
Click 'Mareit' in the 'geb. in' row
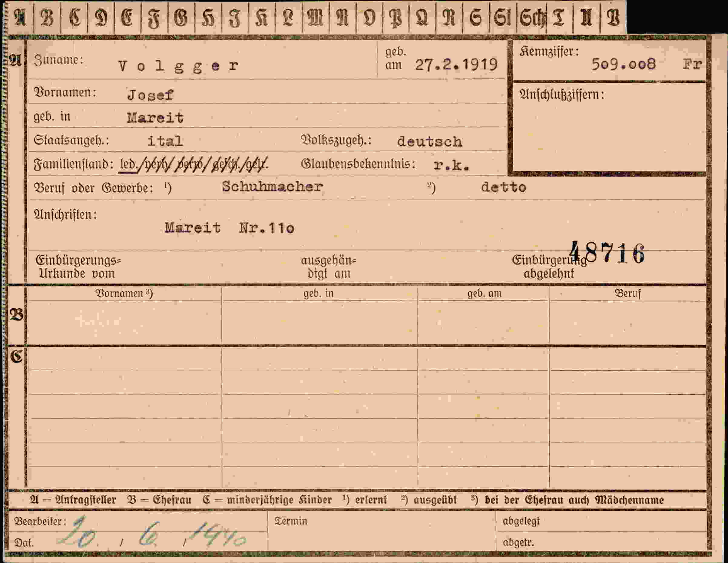[155, 118]
